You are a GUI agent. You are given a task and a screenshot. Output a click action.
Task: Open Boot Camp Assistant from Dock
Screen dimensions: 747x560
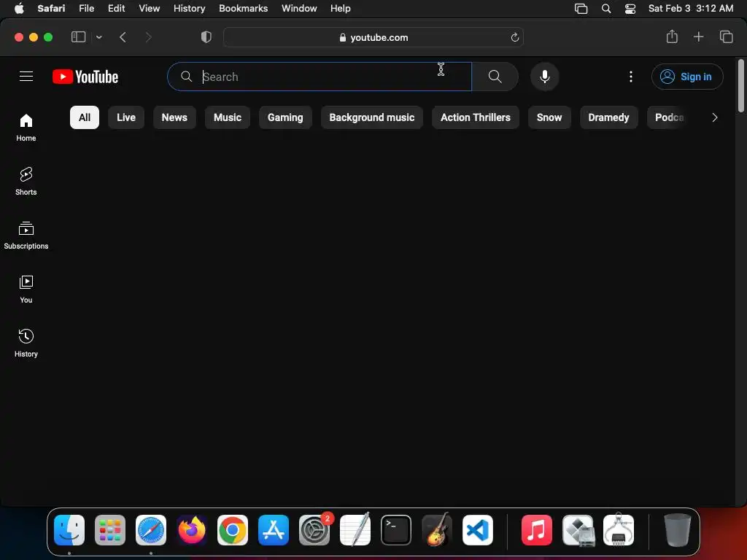pos(578,530)
